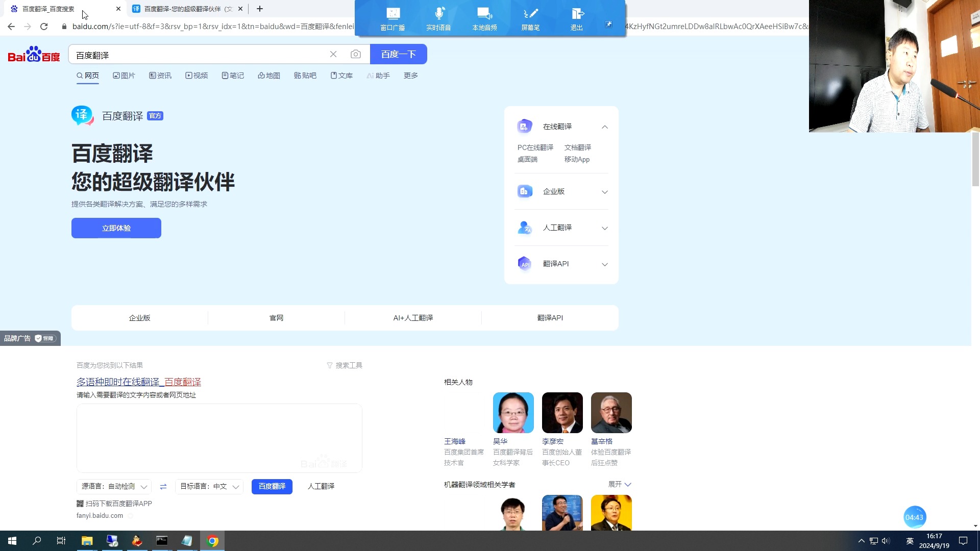Expand the 机器翻译领域相关学者 list with 展开

pos(620,484)
